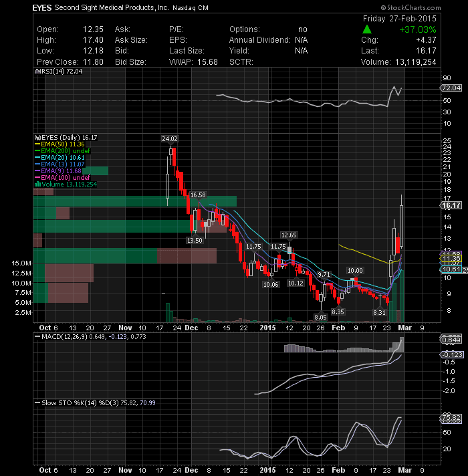Screen dimensions: 468x476
Task: Click the cyan 10.61 EMA tag on axis
Action: point(451,269)
